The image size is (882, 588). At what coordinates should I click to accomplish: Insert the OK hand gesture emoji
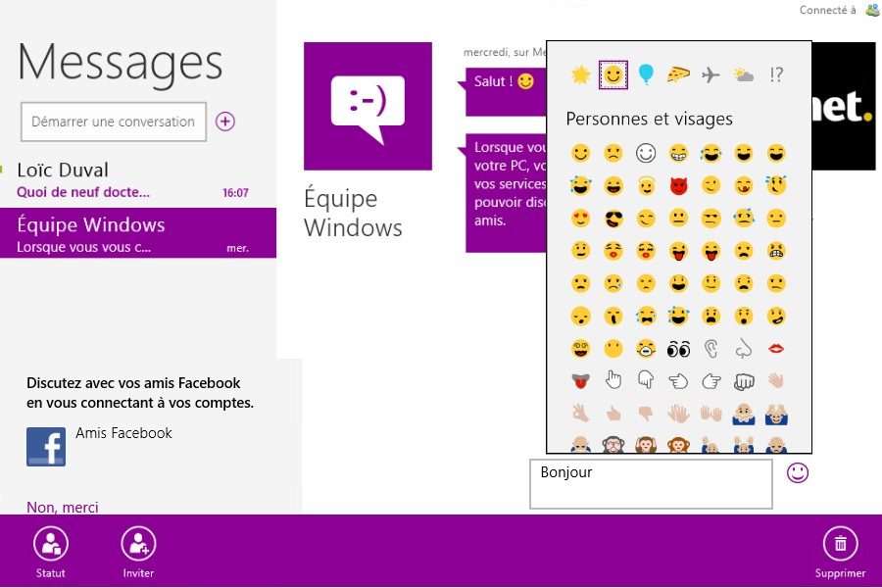click(x=580, y=414)
